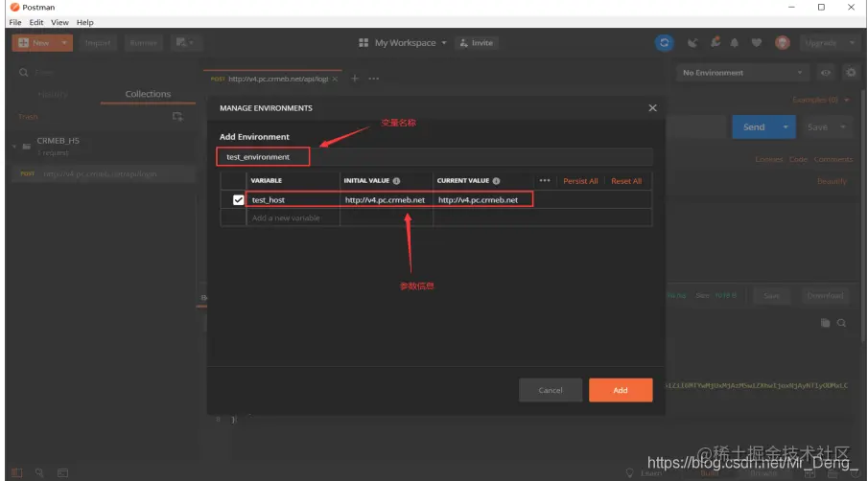Open the Runner

coord(143,42)
